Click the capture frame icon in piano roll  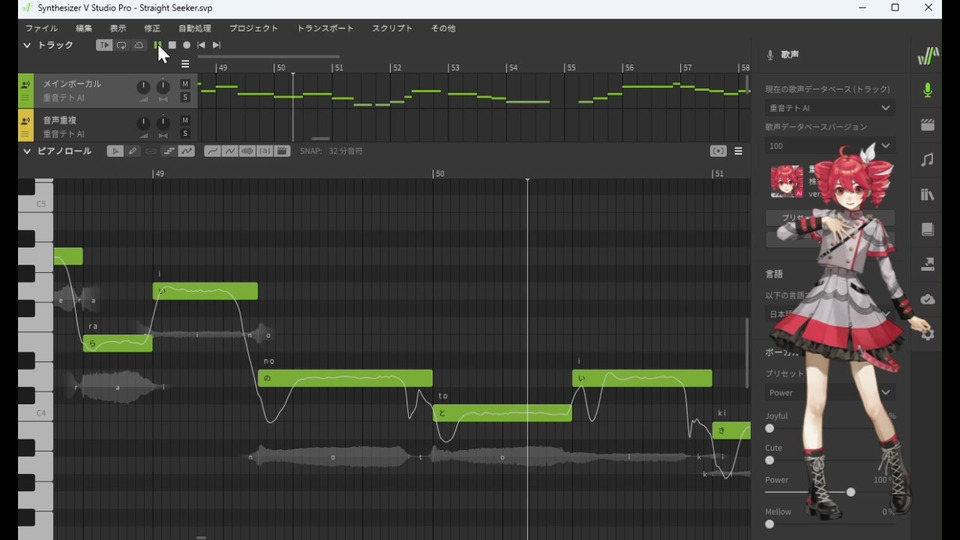[718, 151]
